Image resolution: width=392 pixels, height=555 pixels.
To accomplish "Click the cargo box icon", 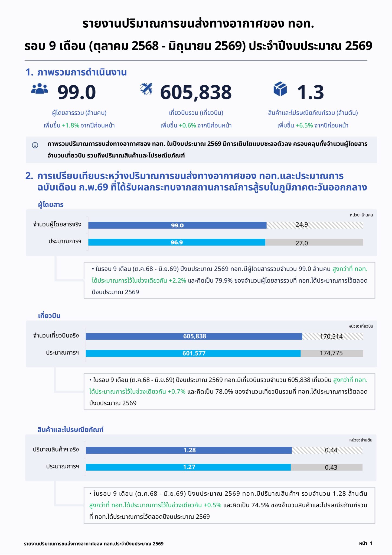I will 280,89.
